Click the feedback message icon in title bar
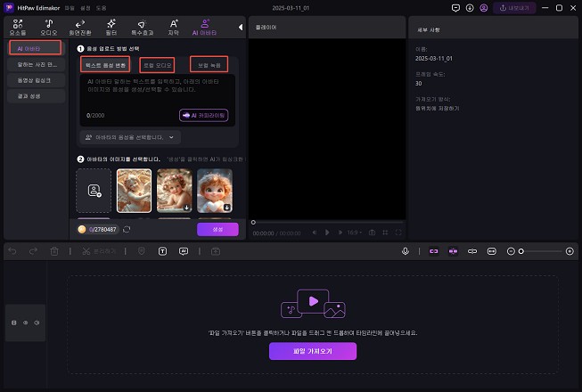This screenshot has height=392, width=582. tap(455, 7)
